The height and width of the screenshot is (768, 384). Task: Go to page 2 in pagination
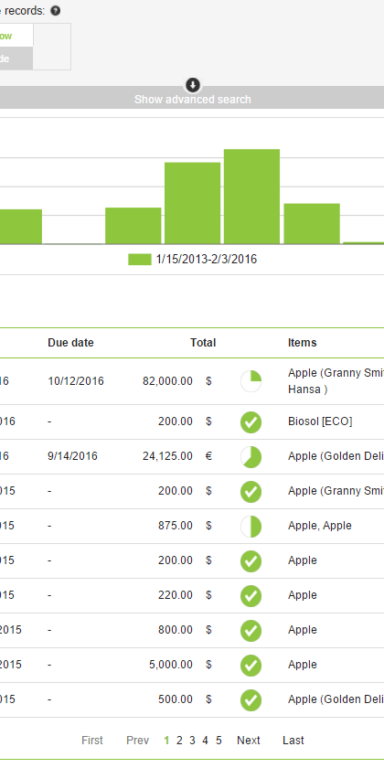179,741
